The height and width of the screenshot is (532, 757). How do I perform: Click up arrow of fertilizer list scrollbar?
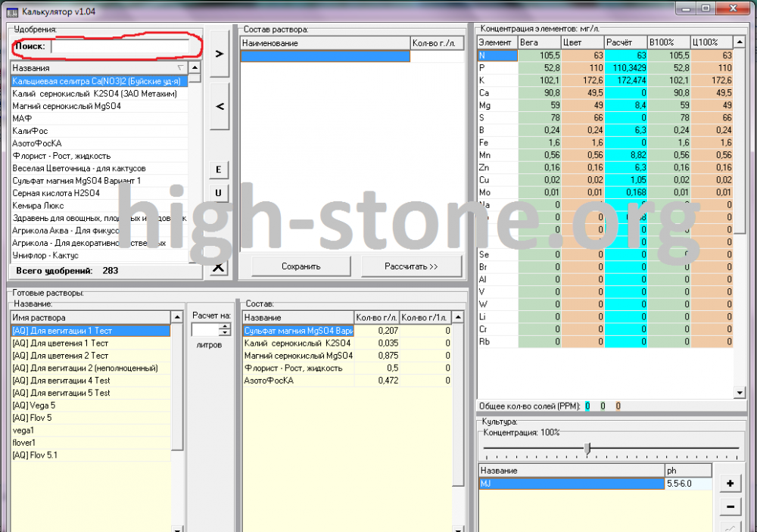tap(195, 67)
